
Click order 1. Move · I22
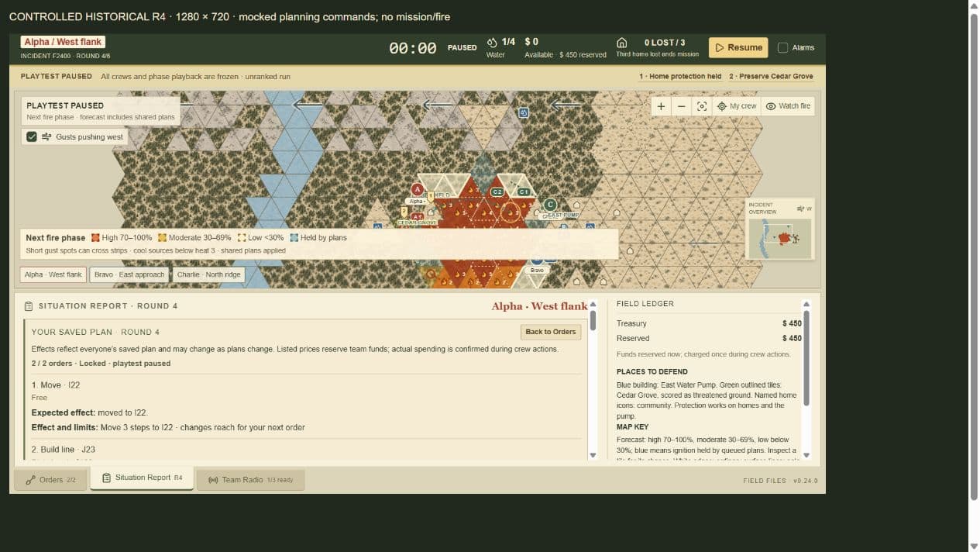56,385
